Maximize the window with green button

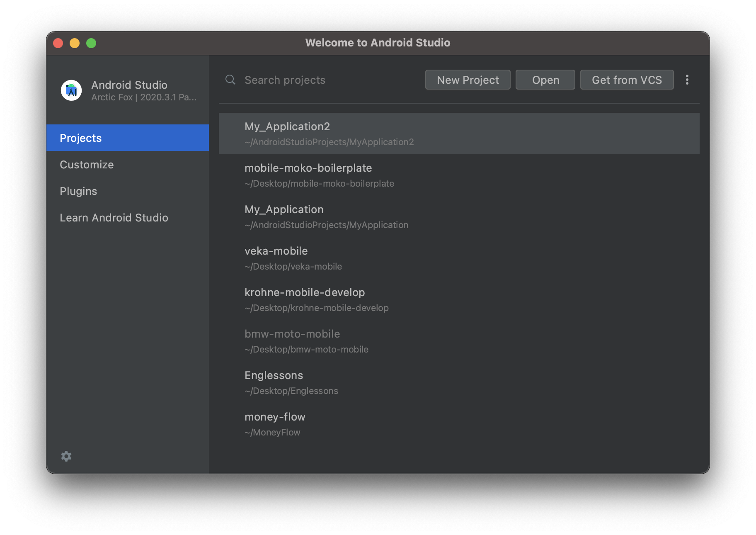(91, 43)
